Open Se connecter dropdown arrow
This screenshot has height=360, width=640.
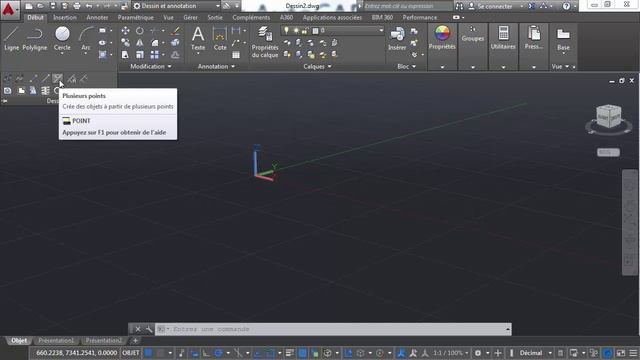522,6
